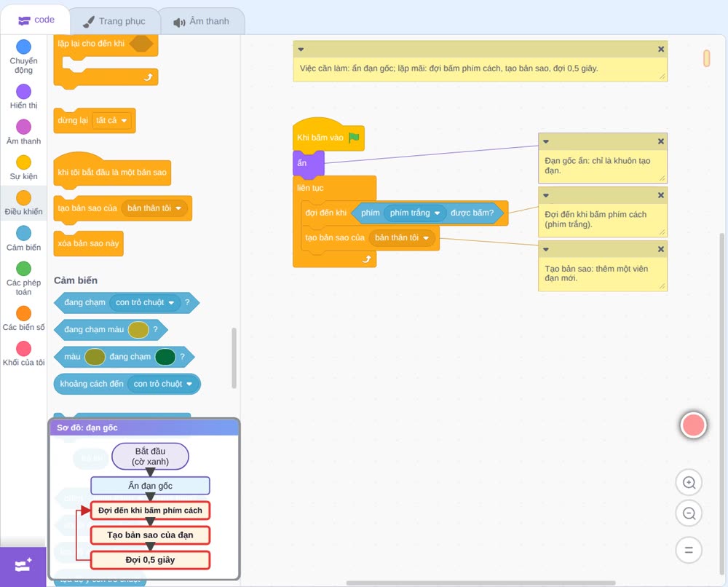Screen dimensions: 728x587
Task: Pick the dark green color swatch
Action: [x=165, y=357]
